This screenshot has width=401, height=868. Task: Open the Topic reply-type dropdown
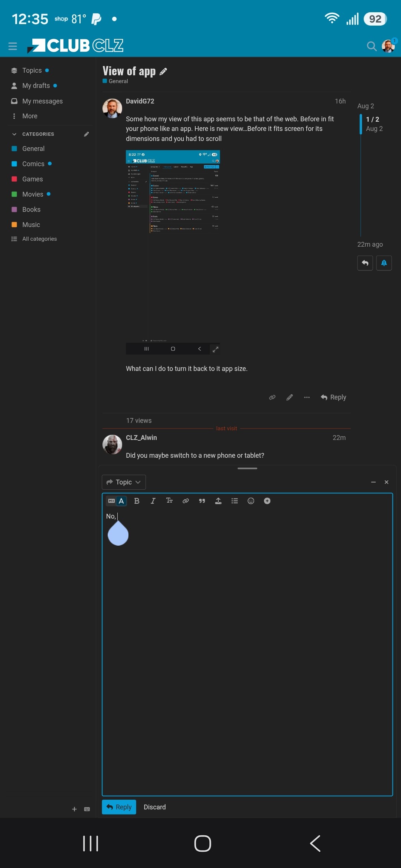(124, 482)
